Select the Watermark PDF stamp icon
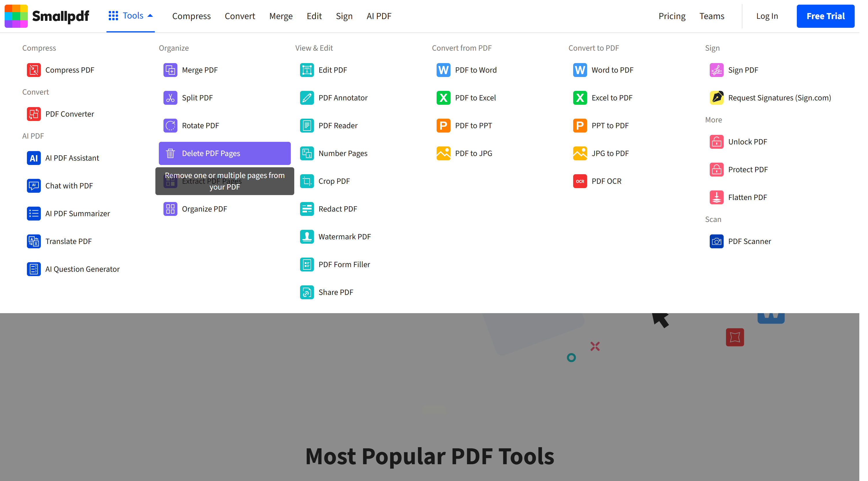Viewport: 868px width, 481px height. point(307,237)
